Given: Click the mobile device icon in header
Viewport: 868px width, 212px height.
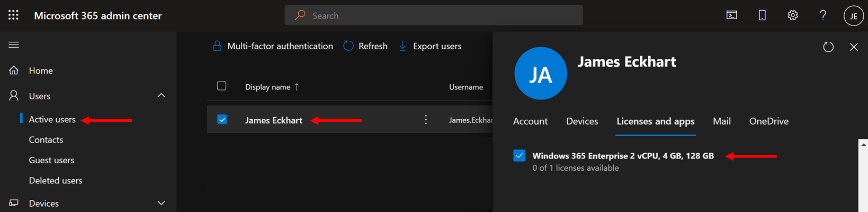Looking at the screenshot, I should tap(762, 15).
